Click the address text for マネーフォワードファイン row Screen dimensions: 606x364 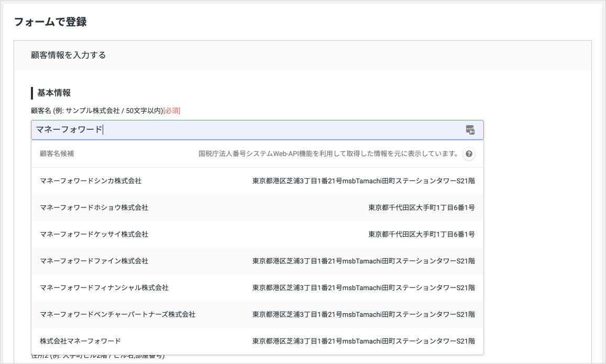coord(363,261)
